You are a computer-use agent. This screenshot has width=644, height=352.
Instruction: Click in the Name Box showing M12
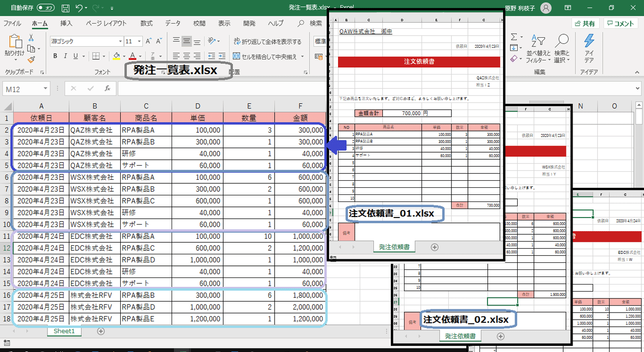tap(23, 89)
